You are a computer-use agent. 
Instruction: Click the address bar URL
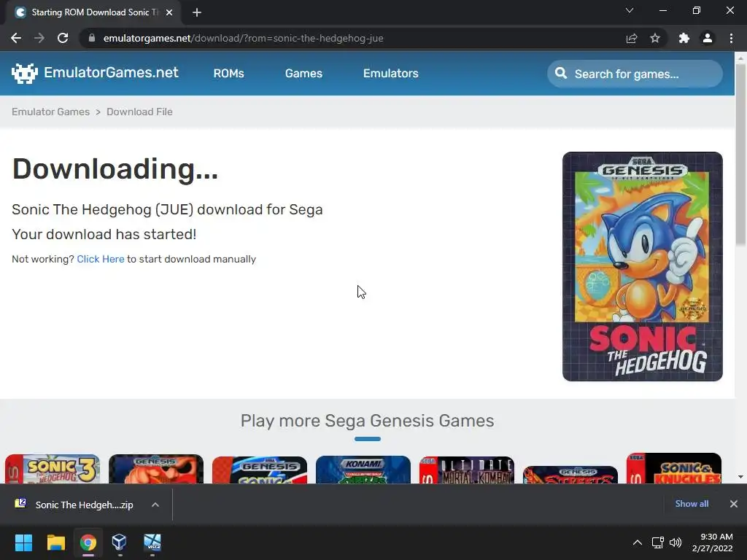click(243, 38)
